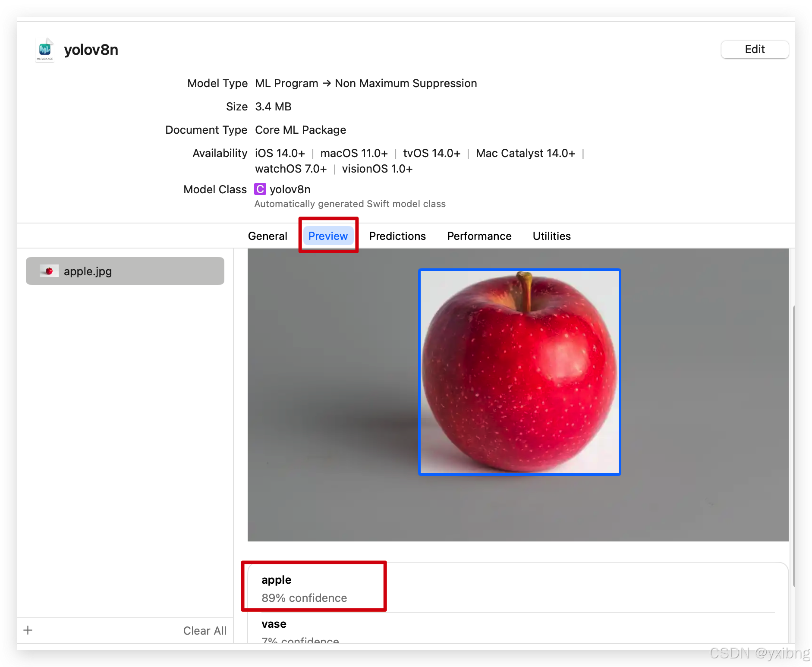Open the yolov8n automatically generated model class
The image size is (812, 667).
point(290,189)
